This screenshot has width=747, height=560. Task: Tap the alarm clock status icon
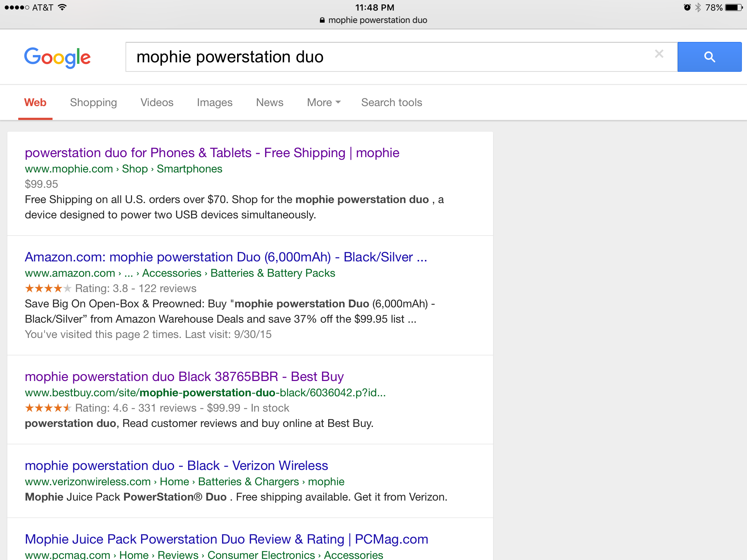pyautogui.click(x=687, y=8)
